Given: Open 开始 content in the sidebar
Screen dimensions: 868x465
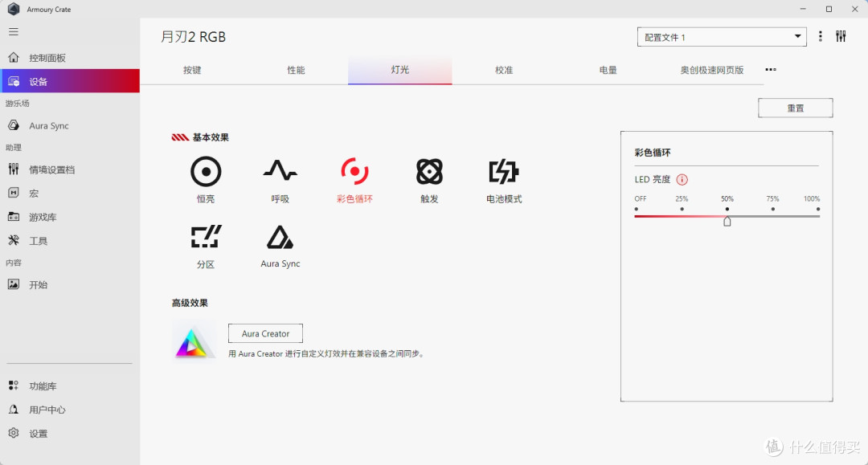Looking at the screenshot, I should 70,285.
